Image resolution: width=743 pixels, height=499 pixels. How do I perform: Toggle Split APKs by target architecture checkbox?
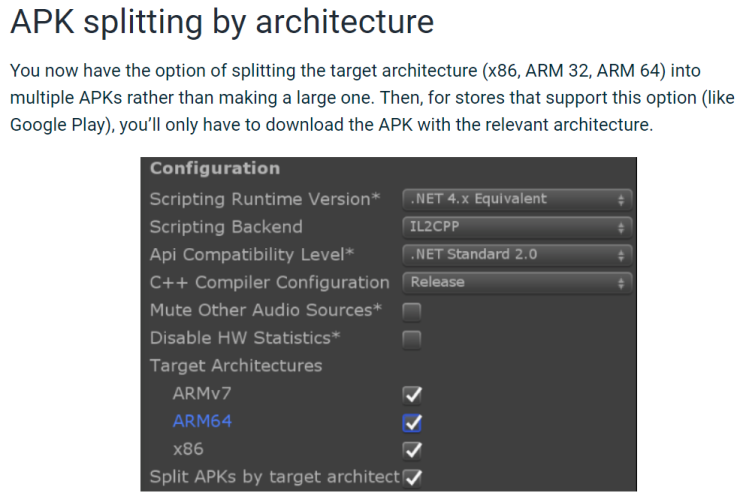(411, 477)
